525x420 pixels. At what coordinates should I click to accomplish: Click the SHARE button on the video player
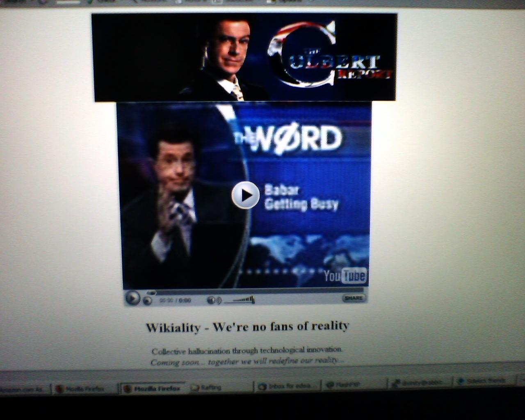tap(353, 298)
